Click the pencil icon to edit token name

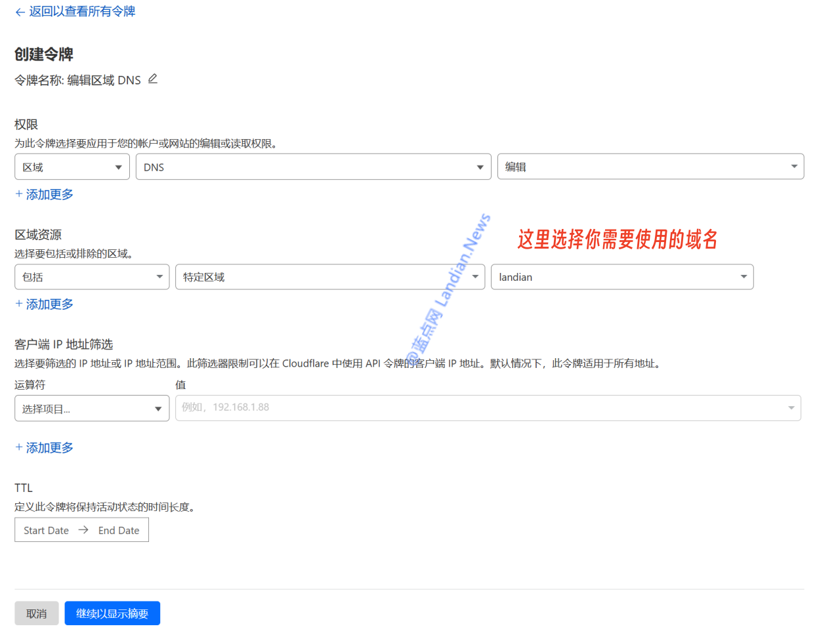[153, 79]
